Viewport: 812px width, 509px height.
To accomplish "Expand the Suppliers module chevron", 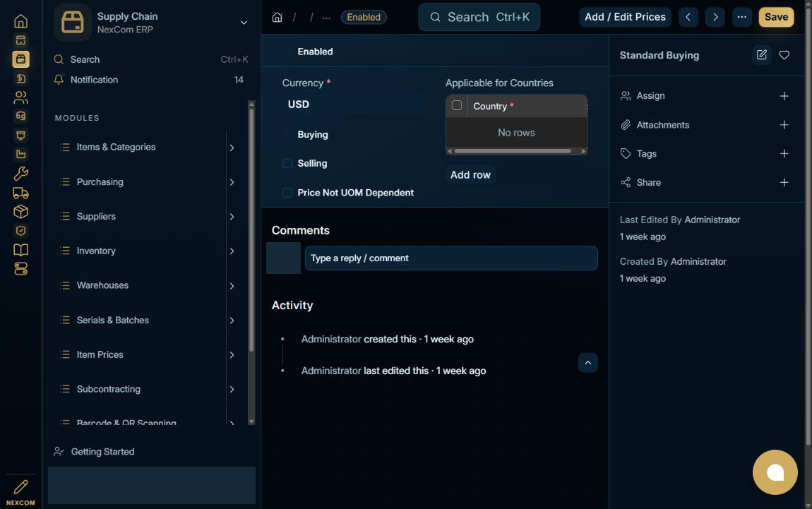I will [232, 217].
